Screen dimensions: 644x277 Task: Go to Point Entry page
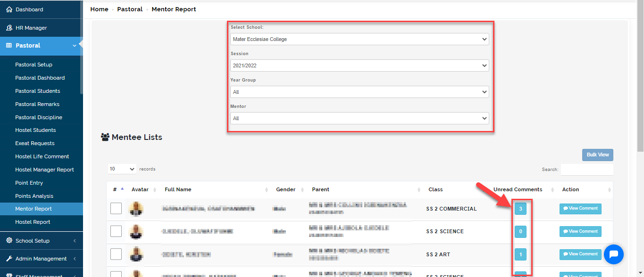coord(29,183)
